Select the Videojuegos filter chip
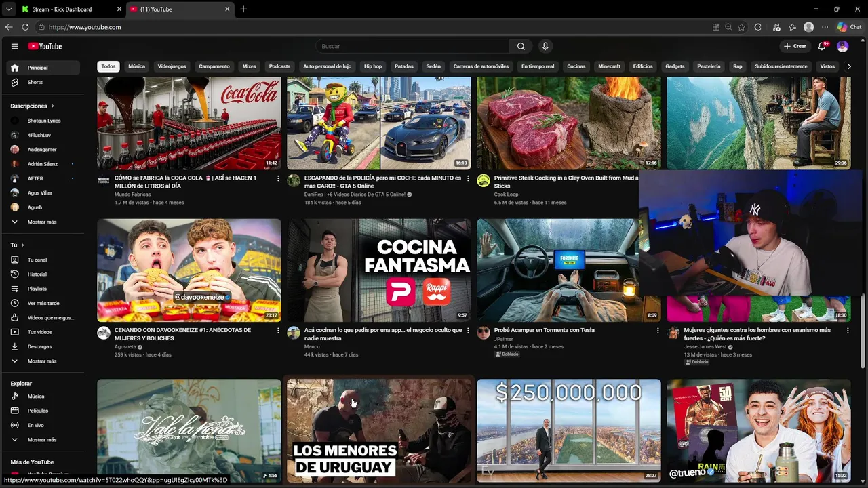 click(x=172, y=66)
